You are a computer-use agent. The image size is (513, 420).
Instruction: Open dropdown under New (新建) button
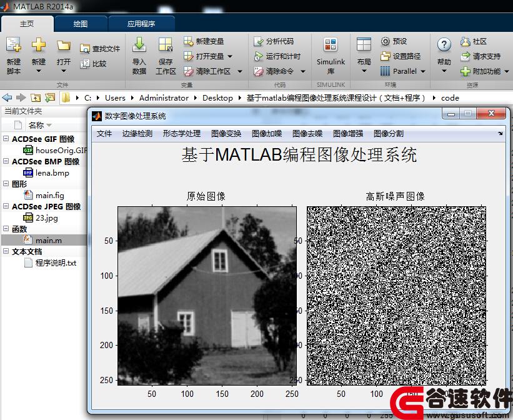tap(38, 71)
